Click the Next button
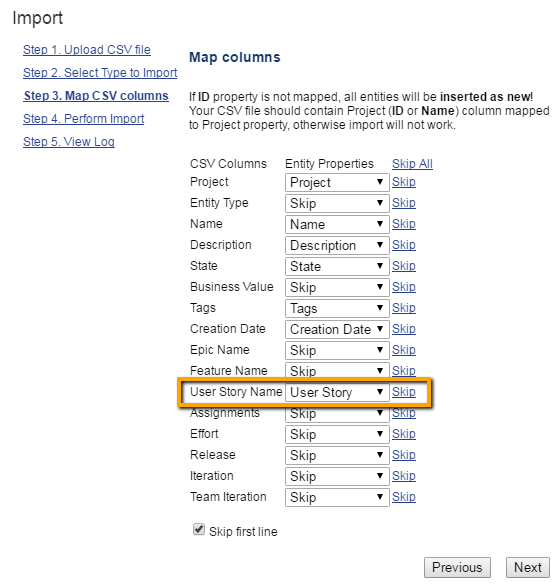 [x=528, y=567]
